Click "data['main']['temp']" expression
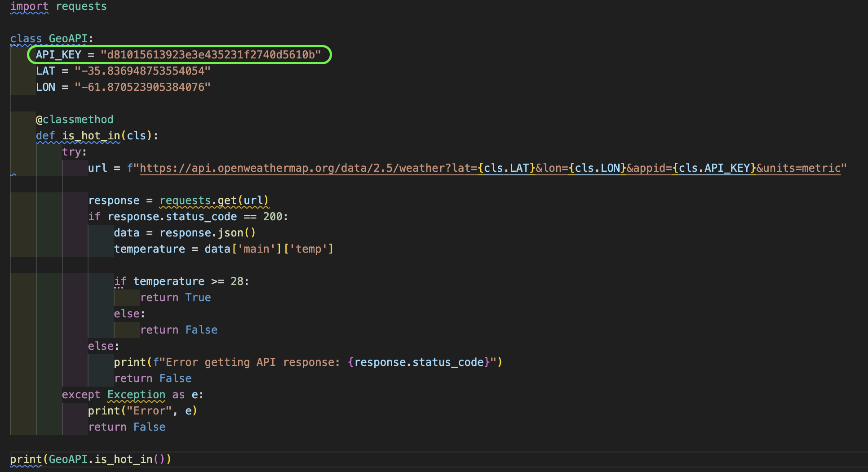Image resolution: width=868 pixels, height=472 pixels. click(269, 249)
